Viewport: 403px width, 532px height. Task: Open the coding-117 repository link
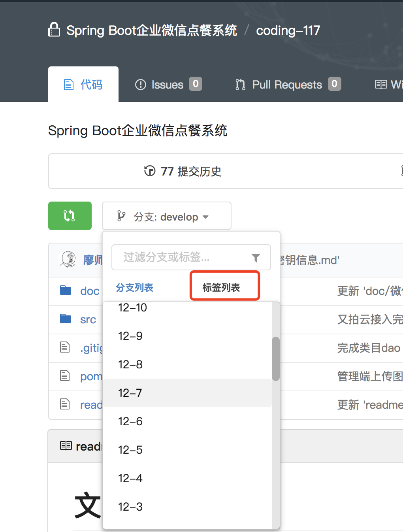tap(288, 30)
